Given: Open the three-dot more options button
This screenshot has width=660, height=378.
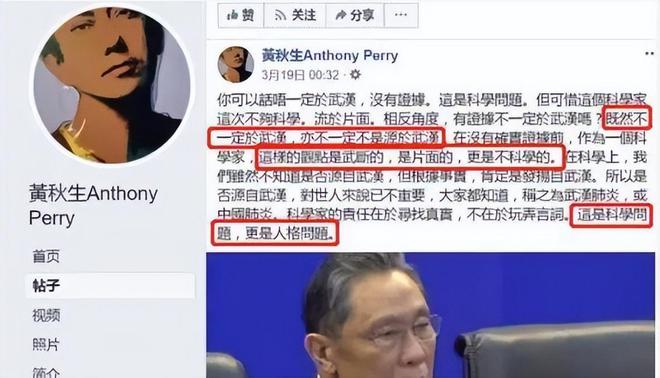Looking at the screenshot, I should [x=401, y=16].
